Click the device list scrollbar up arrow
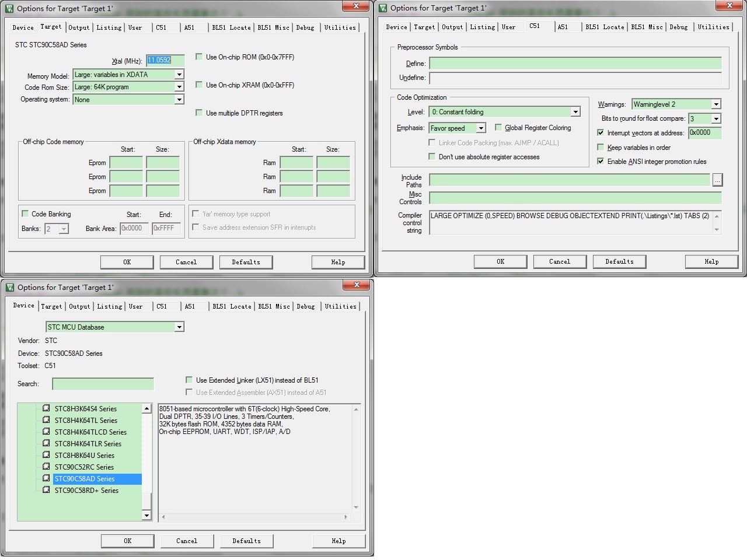 pyautogui.click(x=146, y=409)
